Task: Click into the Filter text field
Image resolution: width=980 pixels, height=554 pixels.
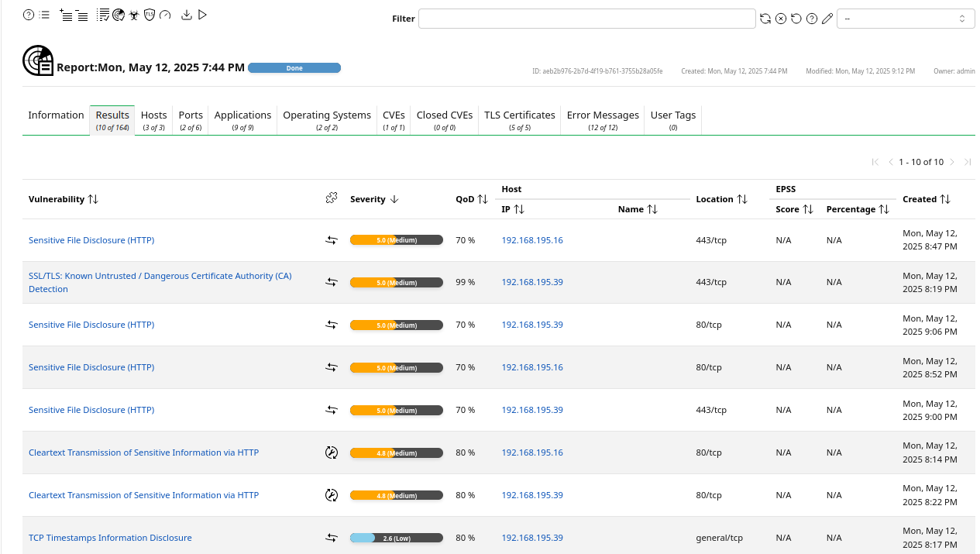Action: [x=586, y=19]
